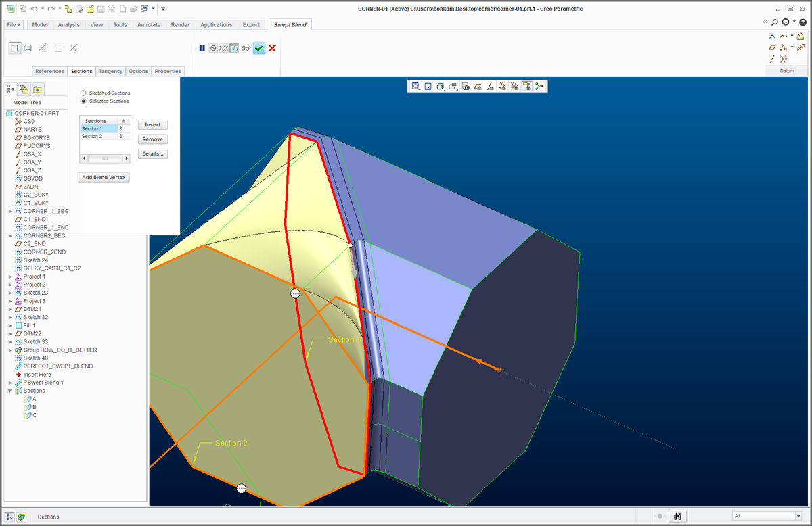Click the Details... button
This screenshot has width=812, height=526.
(153, 154)
